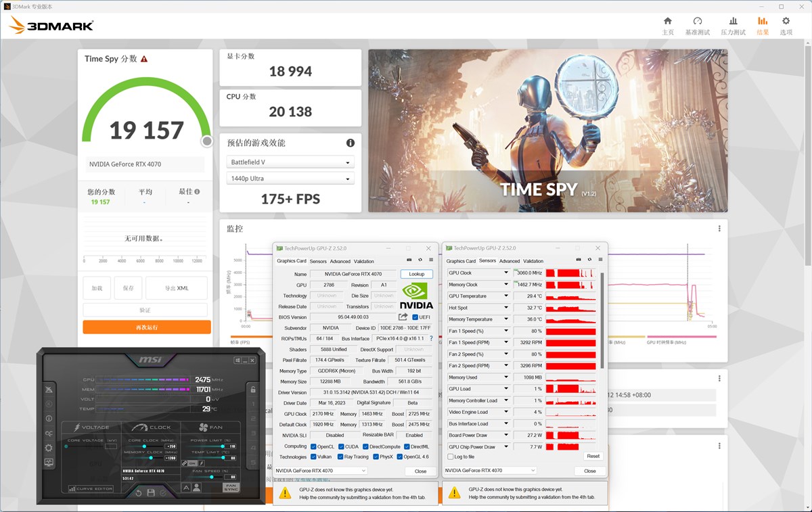The height and width of the screenshot is (512, 812).
Task: Open the 压力测试 stress test icon
Action: [733, 21]
